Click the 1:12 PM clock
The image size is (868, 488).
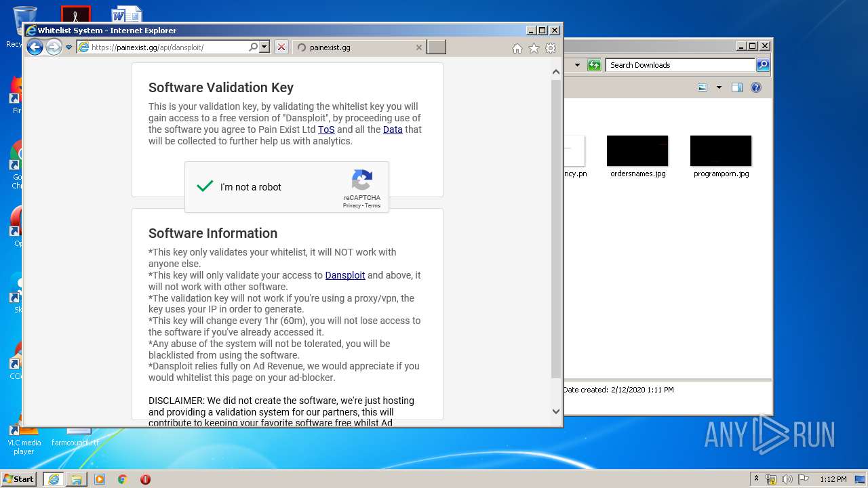(833, 479)
